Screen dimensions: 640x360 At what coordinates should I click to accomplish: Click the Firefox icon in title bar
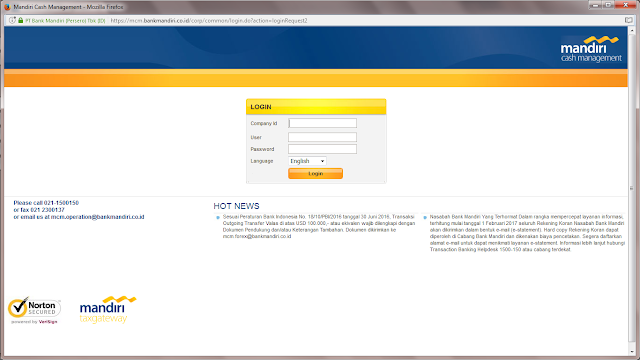(7, 7)
